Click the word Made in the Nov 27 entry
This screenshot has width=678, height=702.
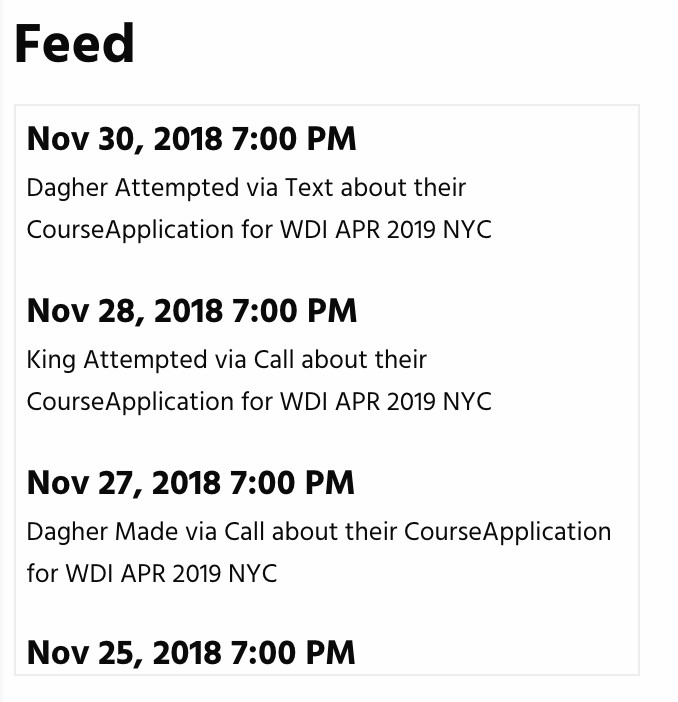coord(147,531)
